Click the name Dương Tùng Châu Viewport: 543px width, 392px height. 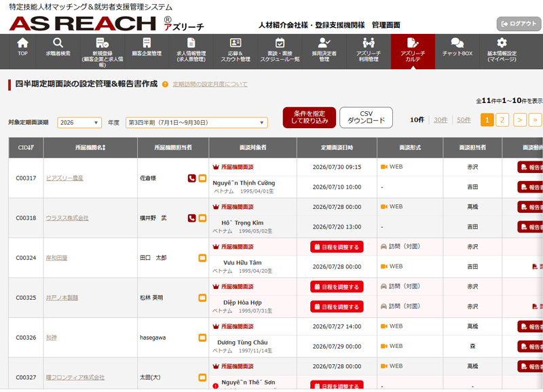[x=242, y=342]
